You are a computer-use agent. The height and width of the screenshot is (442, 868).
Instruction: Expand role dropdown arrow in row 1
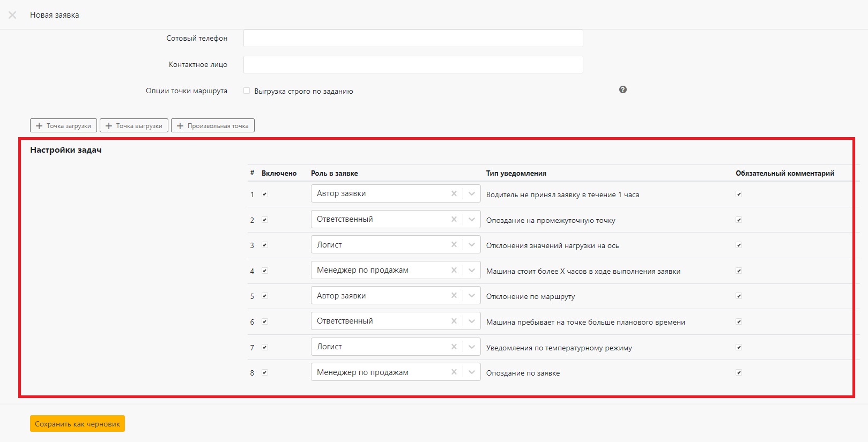(x=472, y=193)
